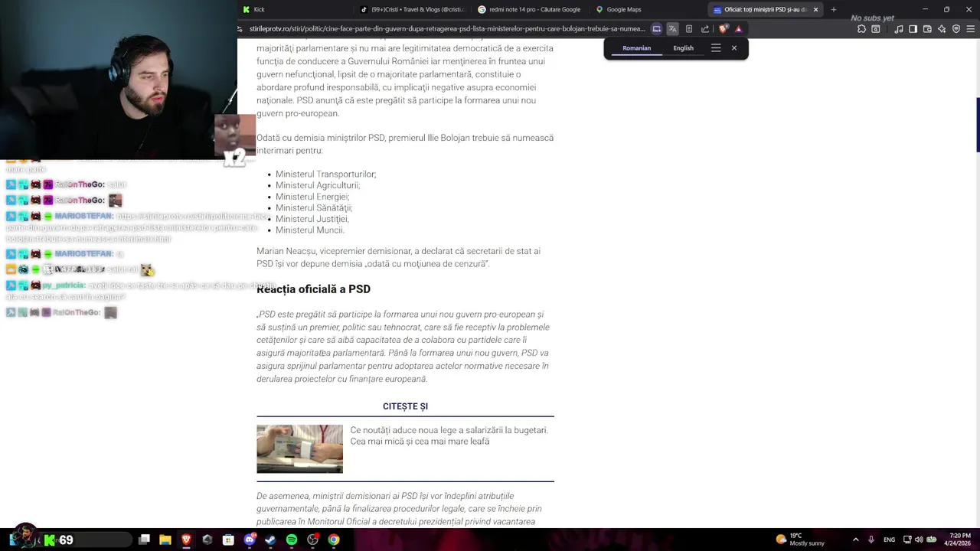Open Google Chrome from the taskbar

click(x=334, y=540)
